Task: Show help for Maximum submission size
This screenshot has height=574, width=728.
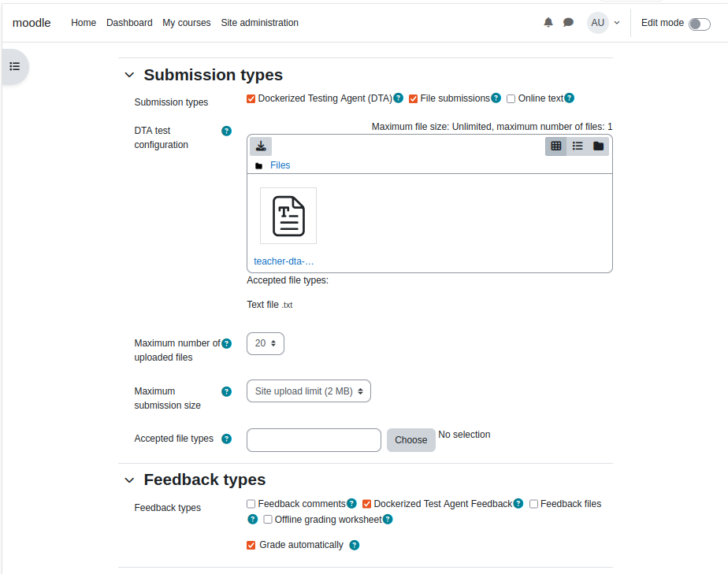Action: (227, 391)
